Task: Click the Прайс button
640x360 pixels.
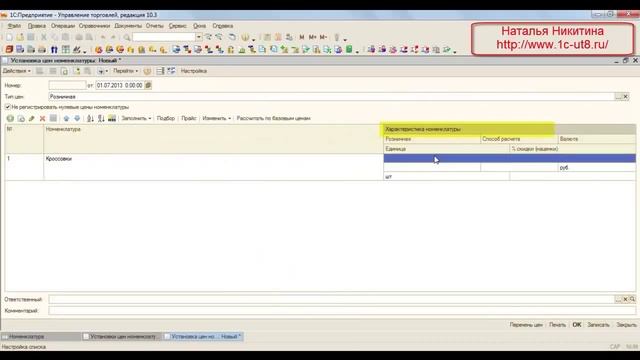Action: tap(189, 118)
